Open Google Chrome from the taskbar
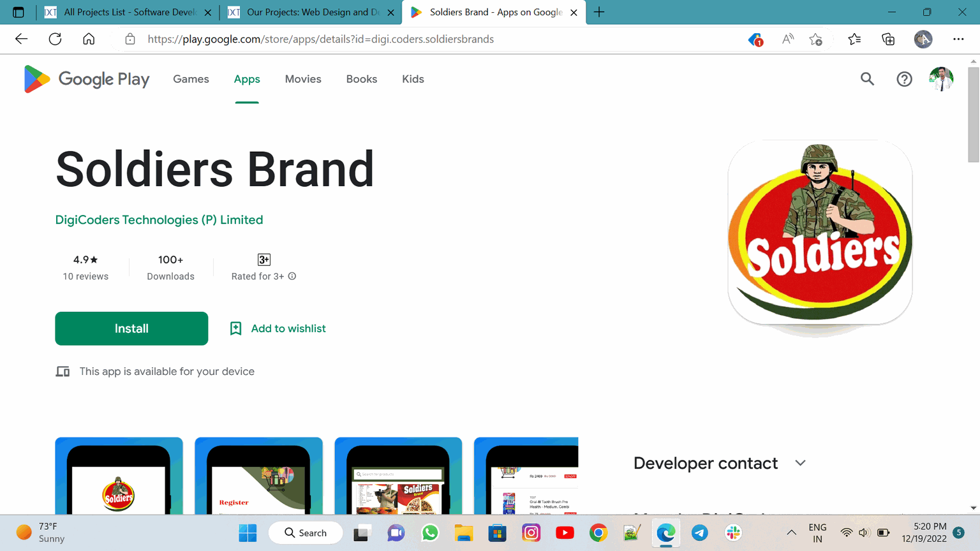The image size is (980, 551). [x=598, y=533]
